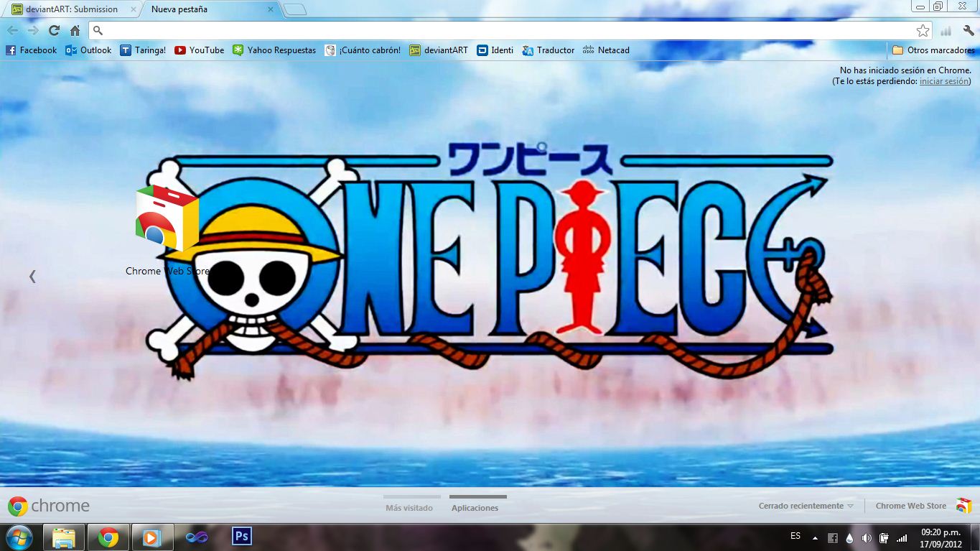Screen dimensions: 980x551
Task: Click the power plug tray icon
Action: (x=884, y=537)
